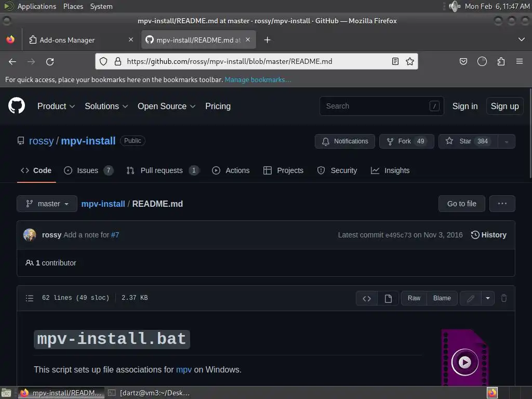
Task: Open the Applications menu
Action: tap(37, 6)
